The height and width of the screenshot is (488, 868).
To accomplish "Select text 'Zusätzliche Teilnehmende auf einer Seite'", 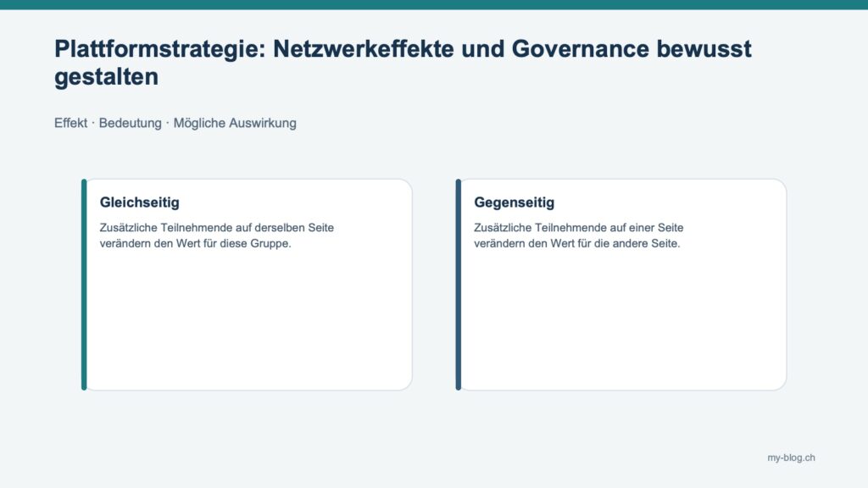I will point(578,227).
